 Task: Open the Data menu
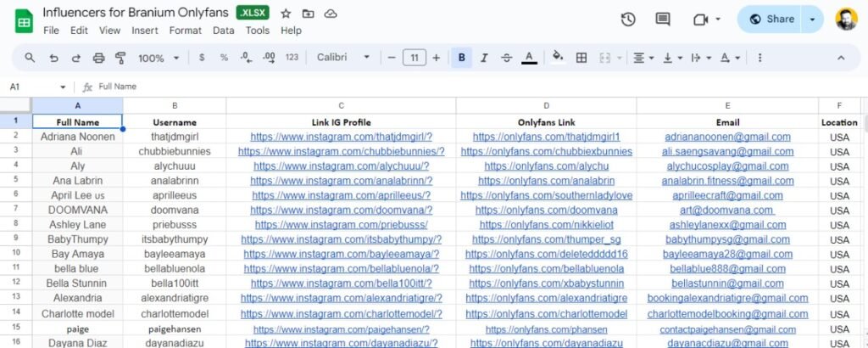[x=224, y=31]
